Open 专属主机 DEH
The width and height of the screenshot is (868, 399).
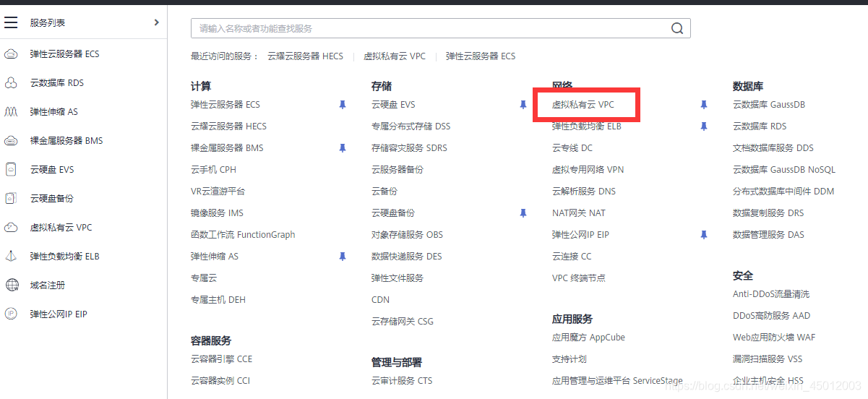coord(218,300)
